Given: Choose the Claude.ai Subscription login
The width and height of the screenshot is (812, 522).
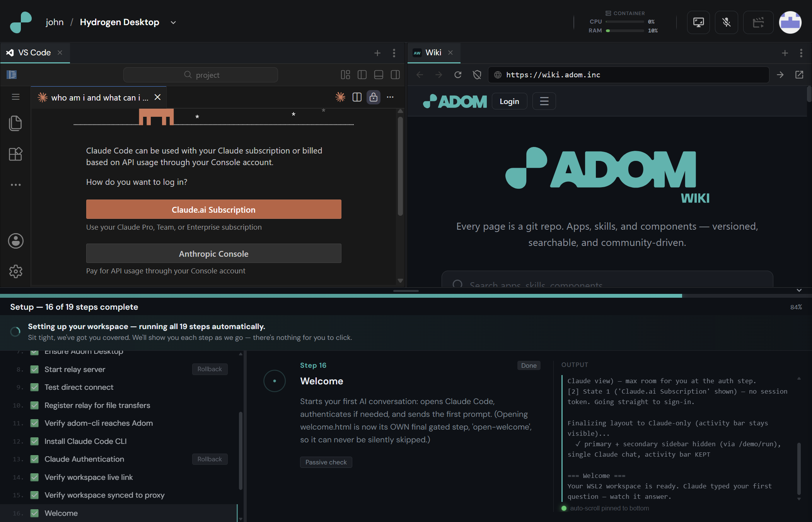Looking at the screenshot, I should coord(213,209).
